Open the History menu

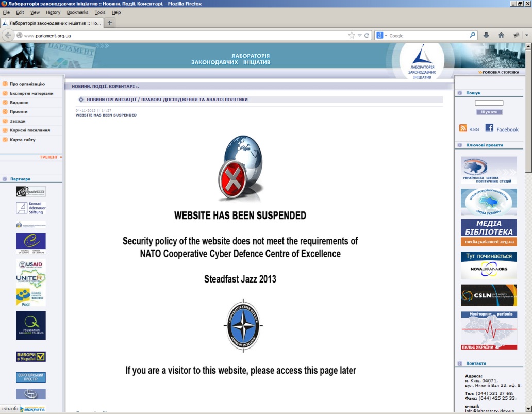click(53, 12)
